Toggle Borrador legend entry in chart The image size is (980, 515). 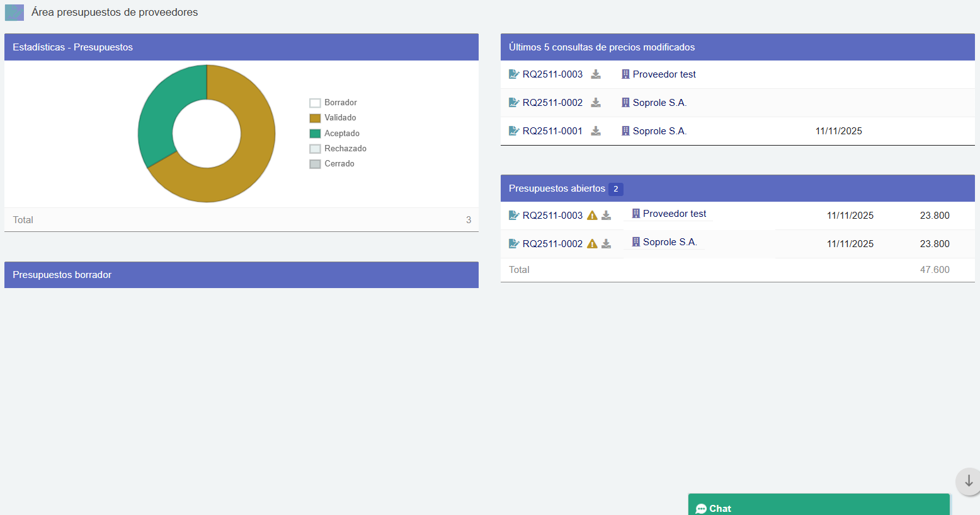333,103
